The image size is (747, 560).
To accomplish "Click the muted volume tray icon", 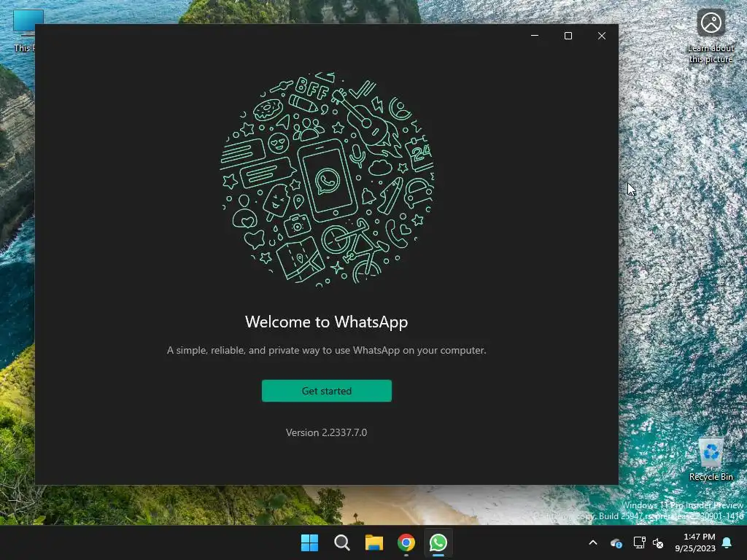I will (x=658, y=542).
